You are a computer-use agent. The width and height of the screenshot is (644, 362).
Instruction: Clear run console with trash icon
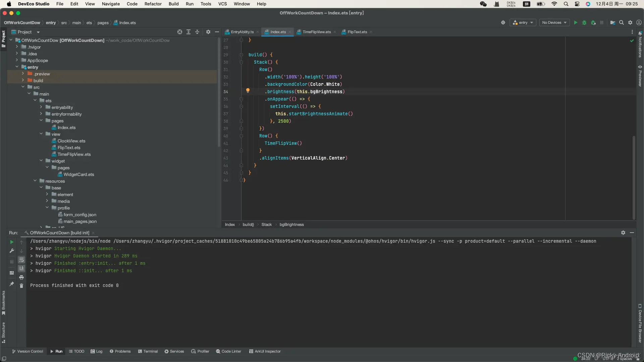(21, 286)
